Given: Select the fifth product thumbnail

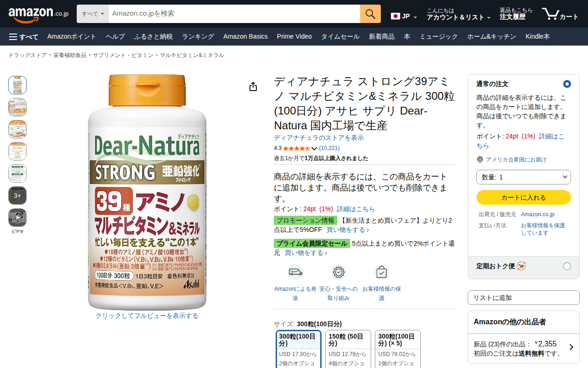Looking at the screenshot, I should 17,173.
